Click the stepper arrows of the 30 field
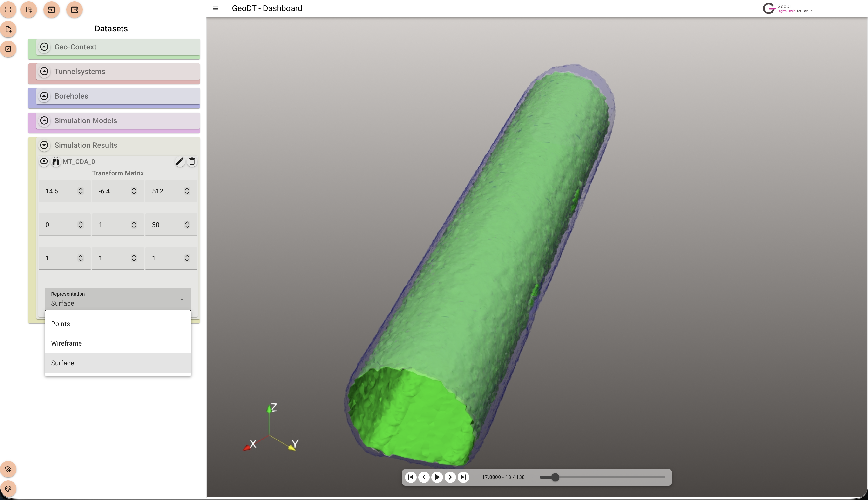868x500 pixels. pyautogui.click(x=187, y=225)
